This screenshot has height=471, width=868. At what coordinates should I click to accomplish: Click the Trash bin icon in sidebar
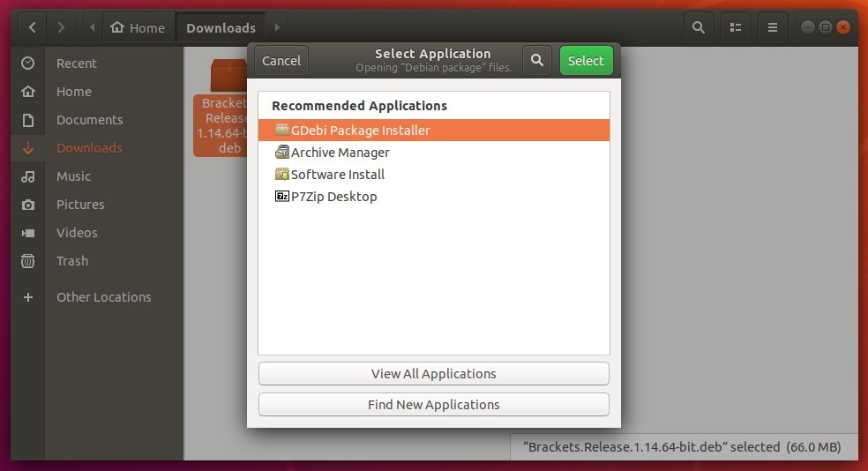[x=27, y=261]
